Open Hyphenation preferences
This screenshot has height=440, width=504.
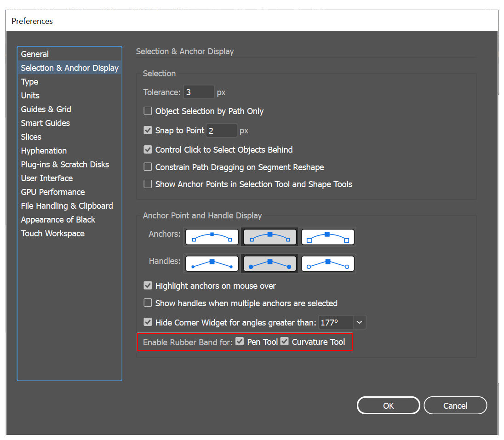[x=69, y=151]
